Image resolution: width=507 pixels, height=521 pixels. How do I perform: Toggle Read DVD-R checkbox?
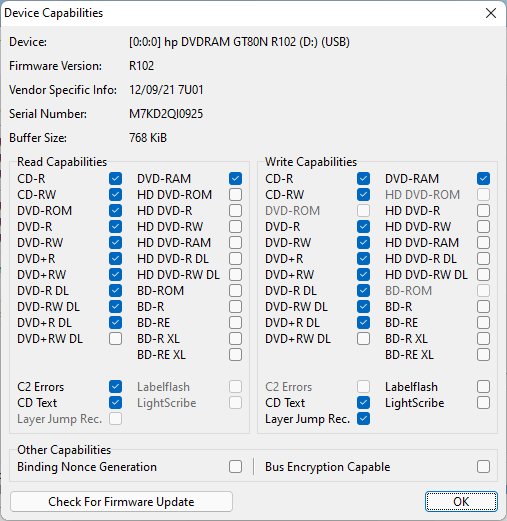[115, 226]
